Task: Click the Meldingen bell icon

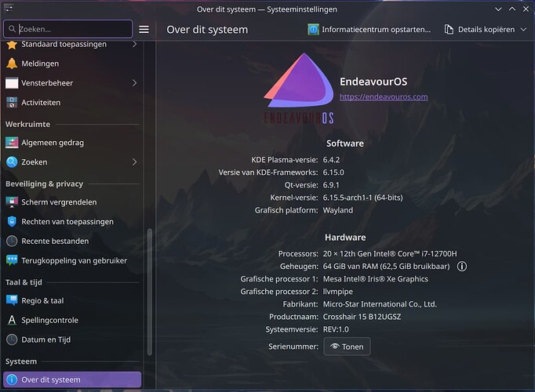Action: [12, 64]
